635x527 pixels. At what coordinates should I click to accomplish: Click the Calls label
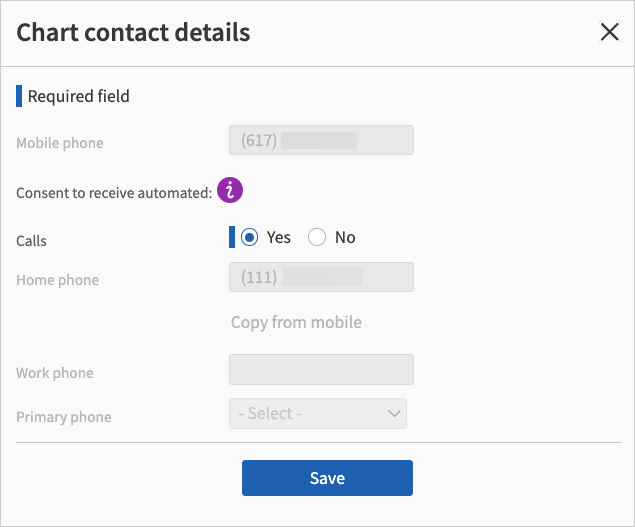coord(31,241)
